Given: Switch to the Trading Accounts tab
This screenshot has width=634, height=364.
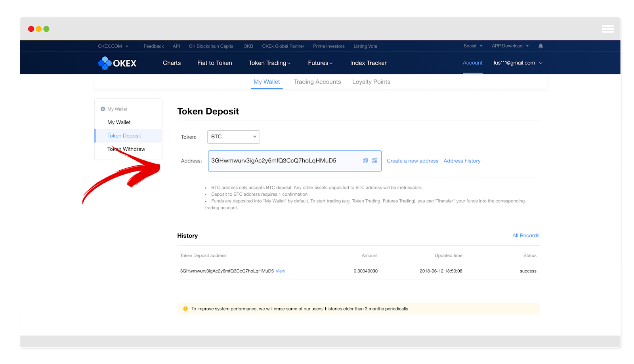Looking at the screenshot, I should (317, 82).
